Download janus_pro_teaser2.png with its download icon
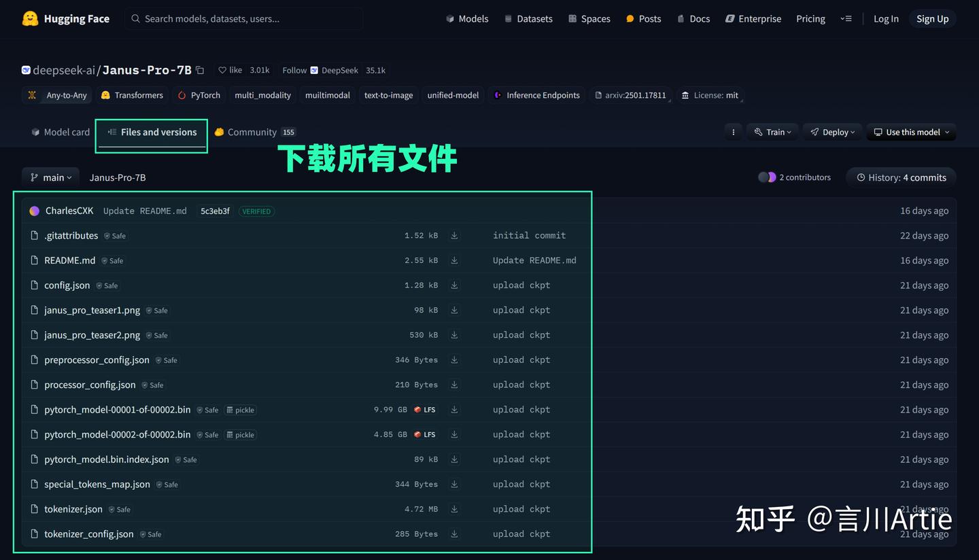 pos(454,335)
